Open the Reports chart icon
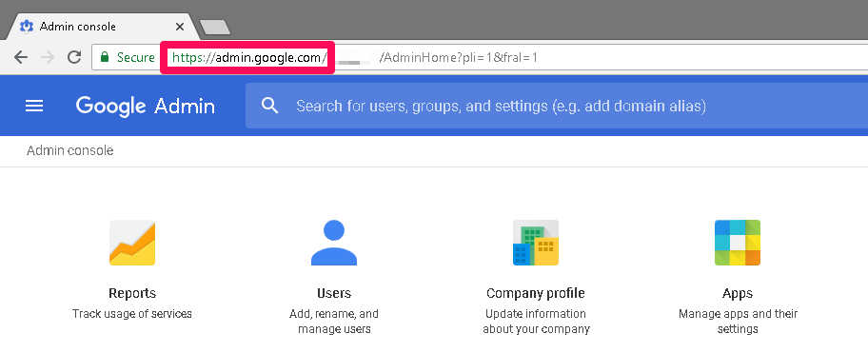 [x=131, y=243]
